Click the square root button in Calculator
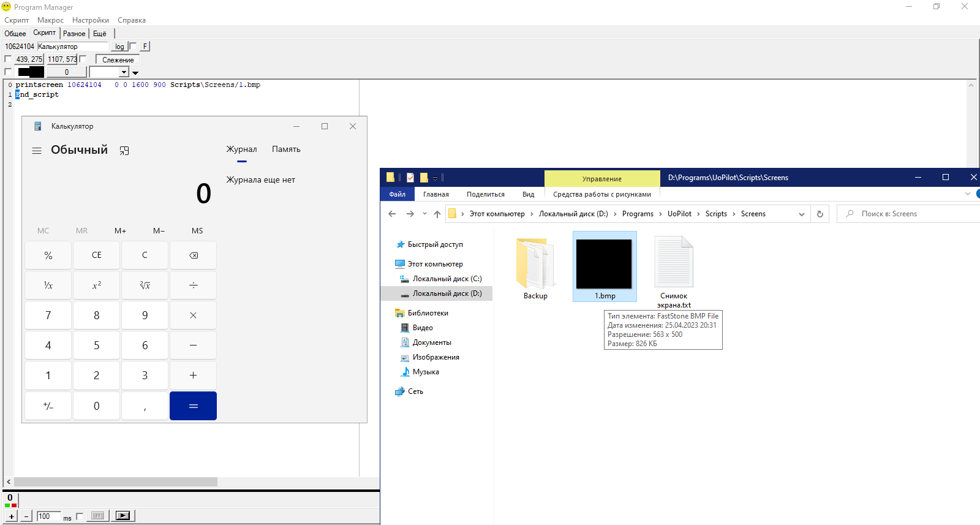This screenshot has width=980, height=525. tap(145, 285)
